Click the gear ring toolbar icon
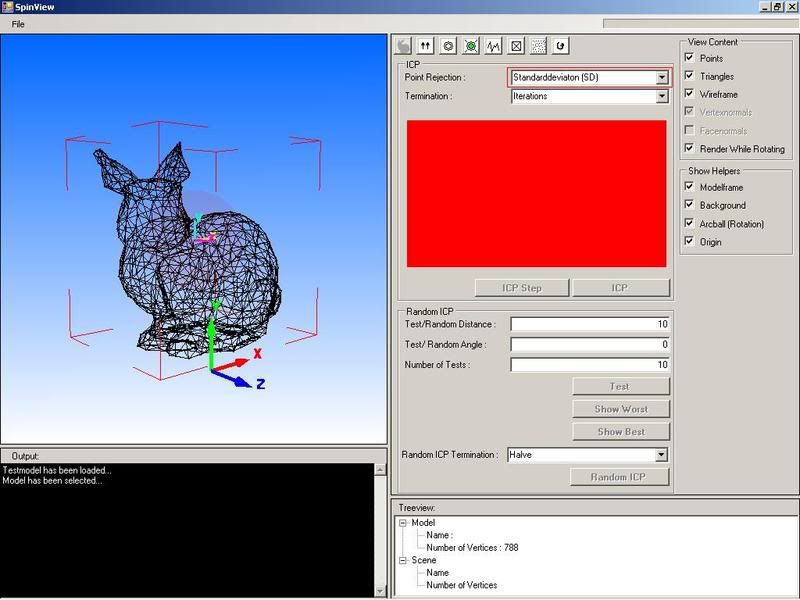 [448, 46]
